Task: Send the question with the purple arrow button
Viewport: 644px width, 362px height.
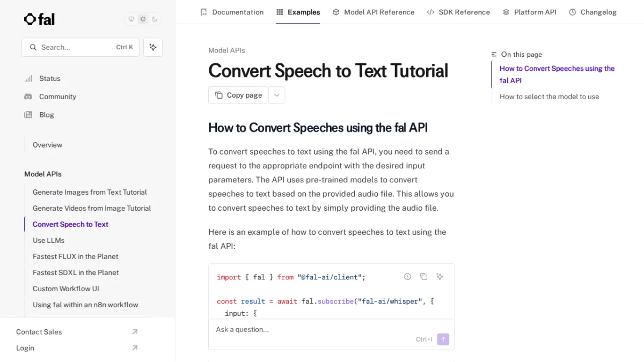Action: point(443,339)
